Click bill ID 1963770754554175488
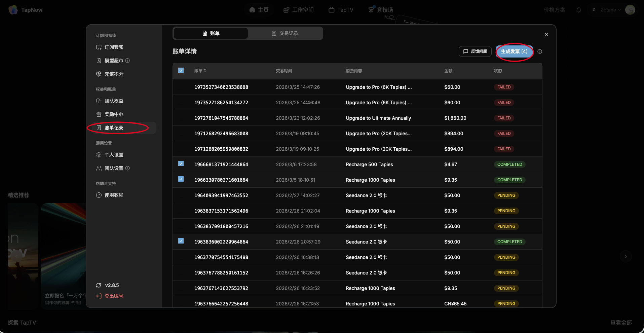Image resolution: width=644 pixels, height=333 pixels. pos(221,257)
